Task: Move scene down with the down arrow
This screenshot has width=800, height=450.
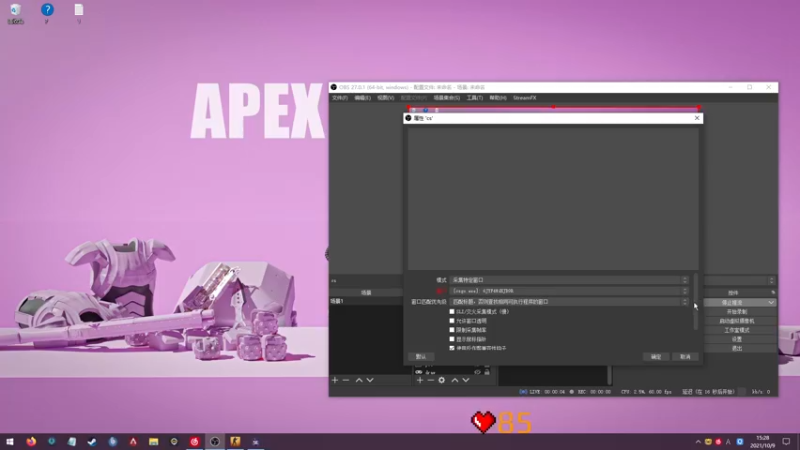Action: coord(370,380)
